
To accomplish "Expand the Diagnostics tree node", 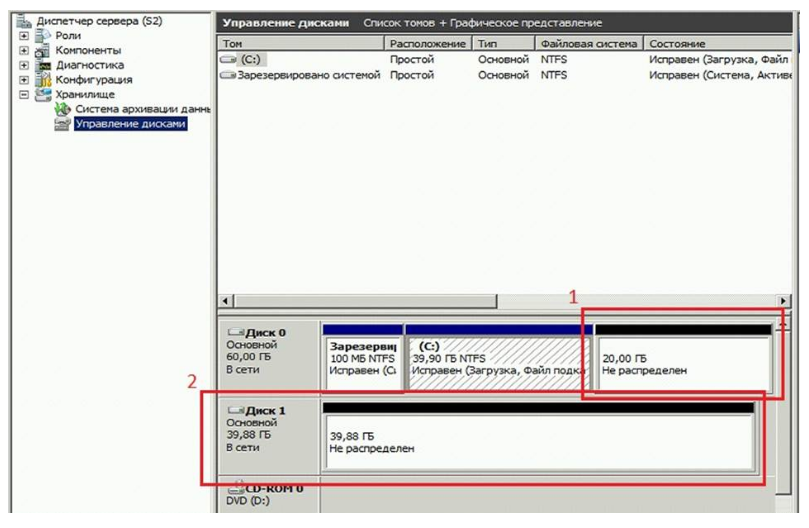I will coord(24,66).
